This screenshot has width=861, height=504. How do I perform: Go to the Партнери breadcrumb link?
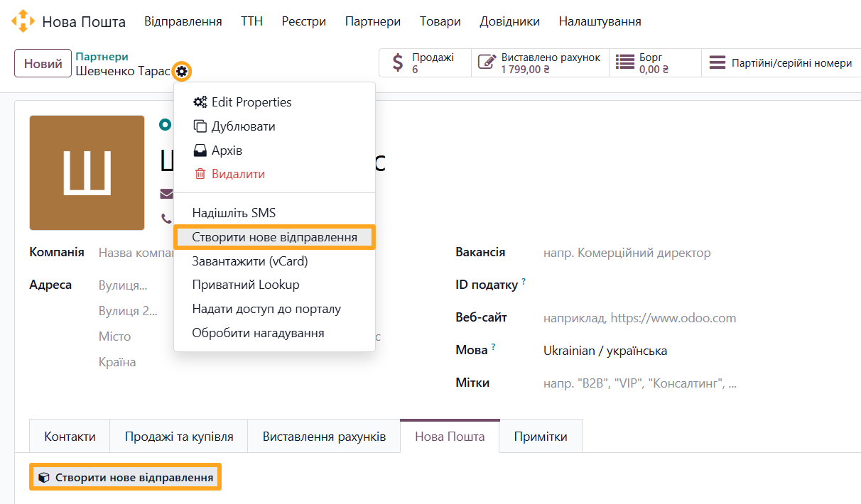tap(102, 57)
